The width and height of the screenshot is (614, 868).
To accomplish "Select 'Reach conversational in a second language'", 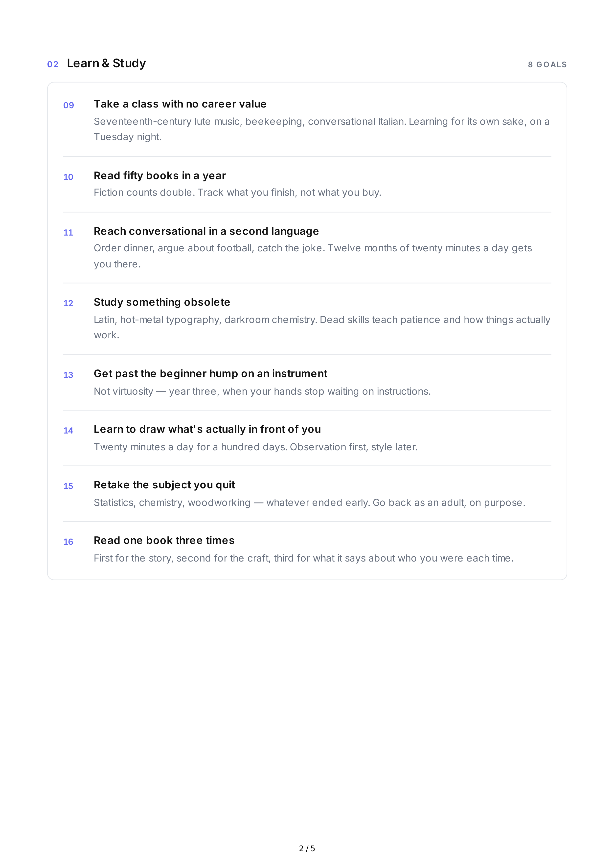I will pos(206,231).
